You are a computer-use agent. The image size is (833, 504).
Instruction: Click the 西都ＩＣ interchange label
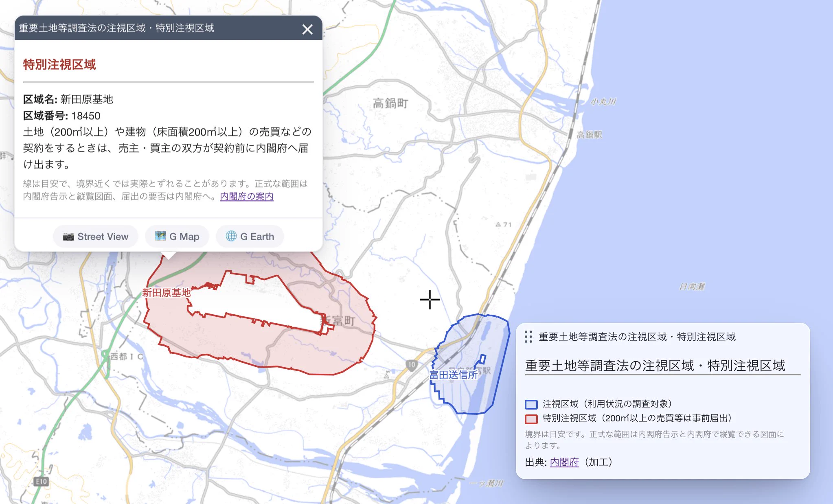pyautogui.click(x=127, y=357)
